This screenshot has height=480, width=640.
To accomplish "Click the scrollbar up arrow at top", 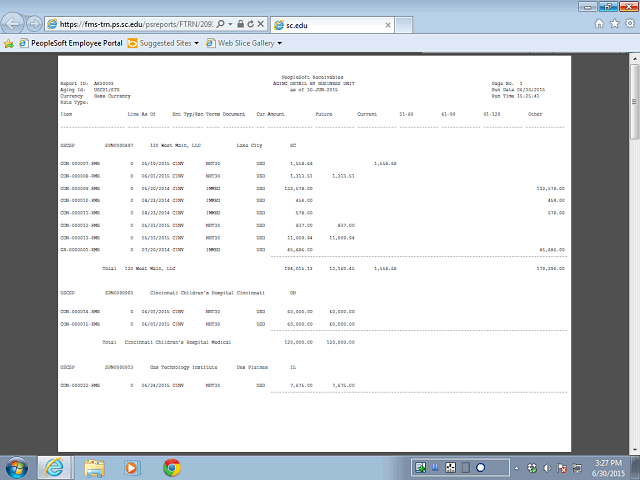I will [x=635, y=59].
